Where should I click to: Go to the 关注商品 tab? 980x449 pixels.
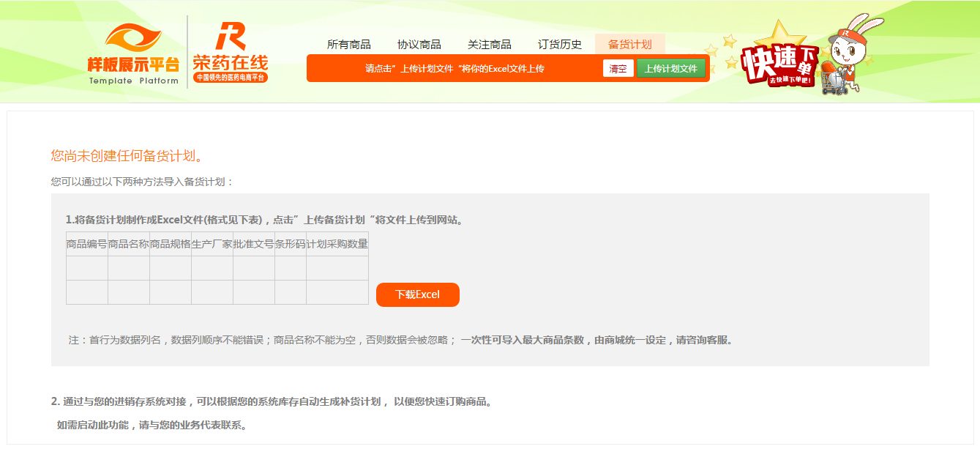tap(489, 44)
